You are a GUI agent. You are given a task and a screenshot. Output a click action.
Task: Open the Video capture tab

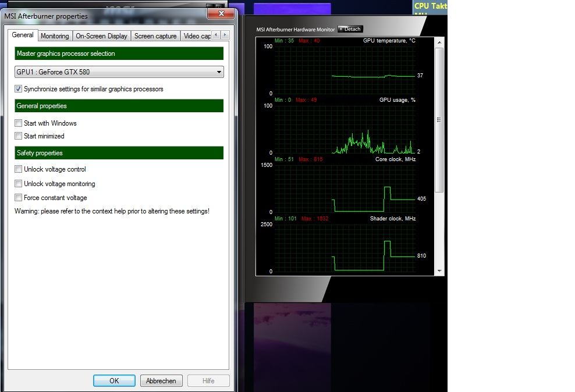[x=197, y=36]
